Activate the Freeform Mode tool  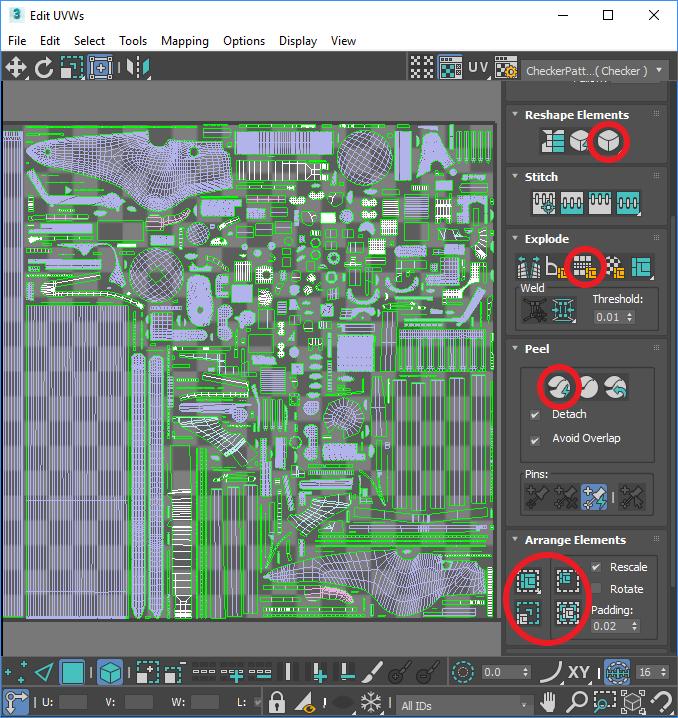tap(100, 68)
